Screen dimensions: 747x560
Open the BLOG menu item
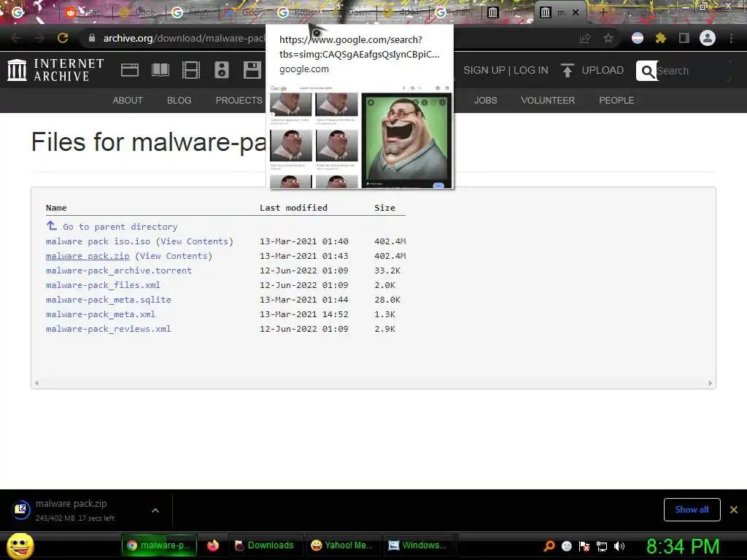179,101
